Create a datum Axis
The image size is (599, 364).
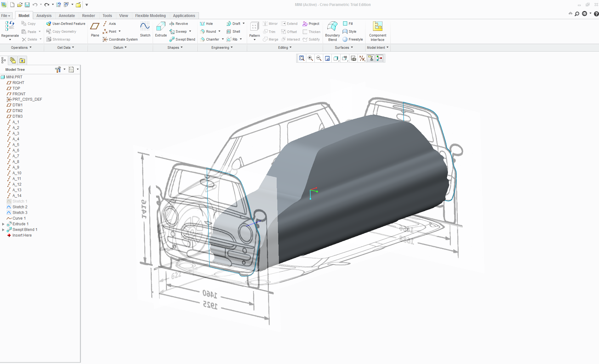(109, 24)
